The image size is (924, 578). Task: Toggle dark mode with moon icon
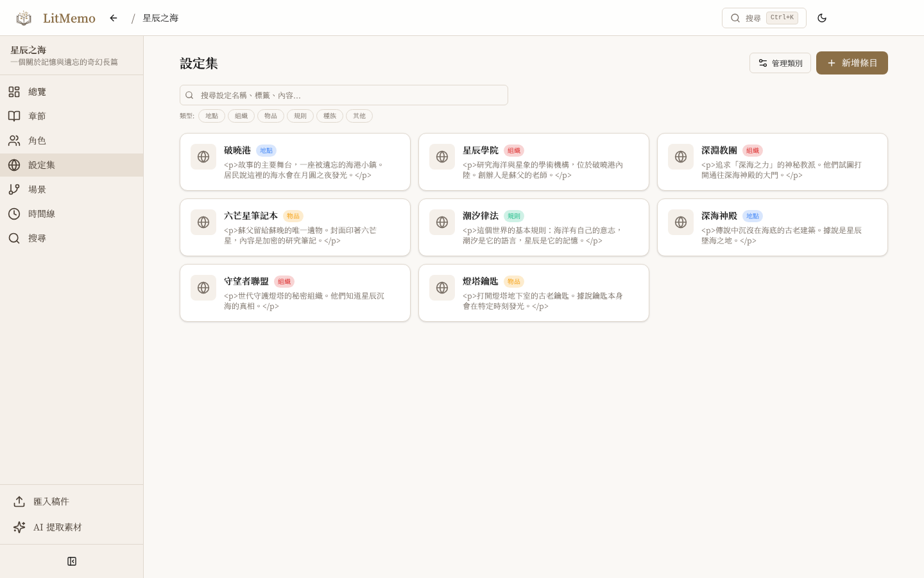[822, 18]
